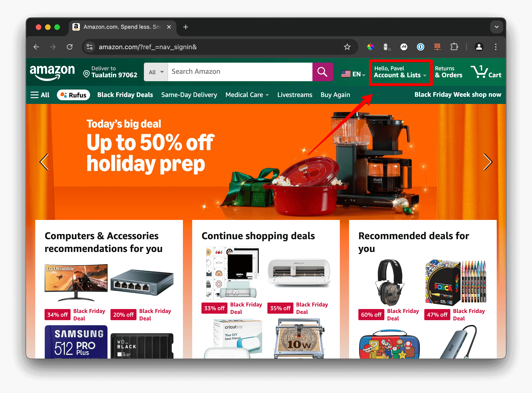Click the site info icon in address bar
The height and width of the screenshot is (393, 532).
tap(90, 47)
